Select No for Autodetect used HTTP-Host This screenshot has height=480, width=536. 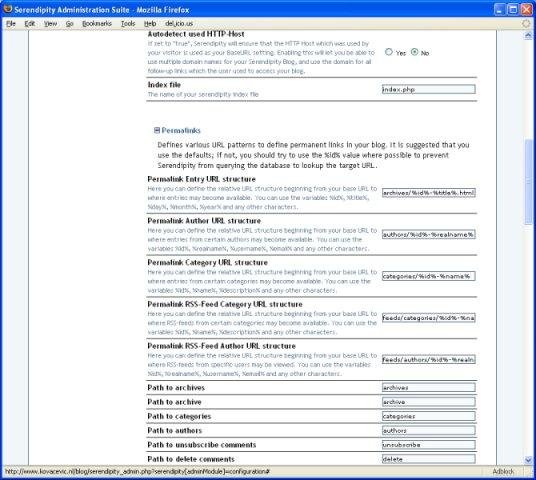tap(415, 52)
